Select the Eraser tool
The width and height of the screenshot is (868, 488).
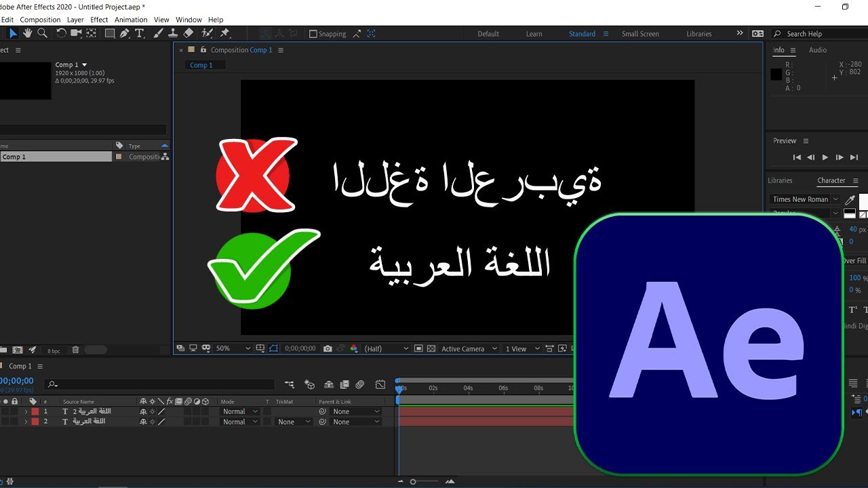pos(189,33)
